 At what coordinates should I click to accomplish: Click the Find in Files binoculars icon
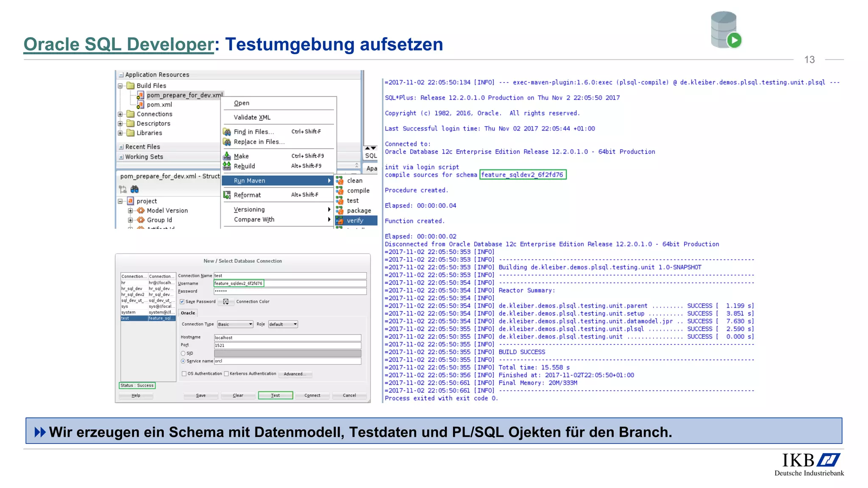pos(227,132)
